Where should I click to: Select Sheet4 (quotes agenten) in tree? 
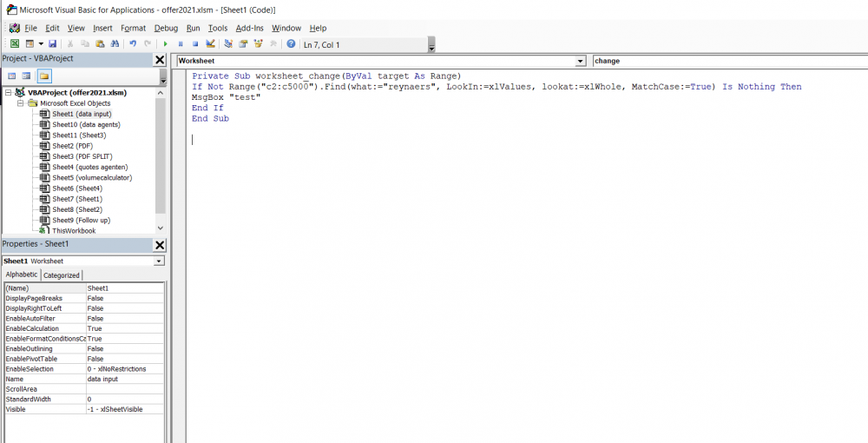pyautogui.click(x=89, y=167)
